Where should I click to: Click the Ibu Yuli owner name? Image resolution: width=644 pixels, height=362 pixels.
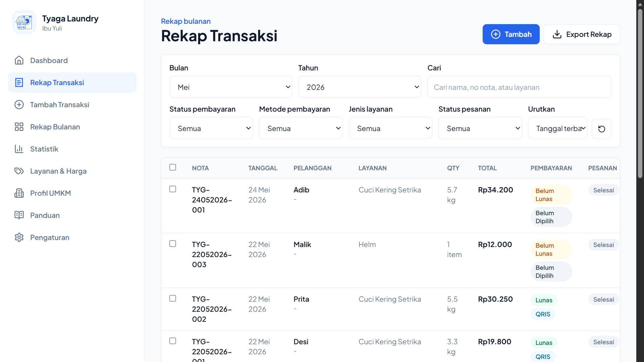point(52,28)
